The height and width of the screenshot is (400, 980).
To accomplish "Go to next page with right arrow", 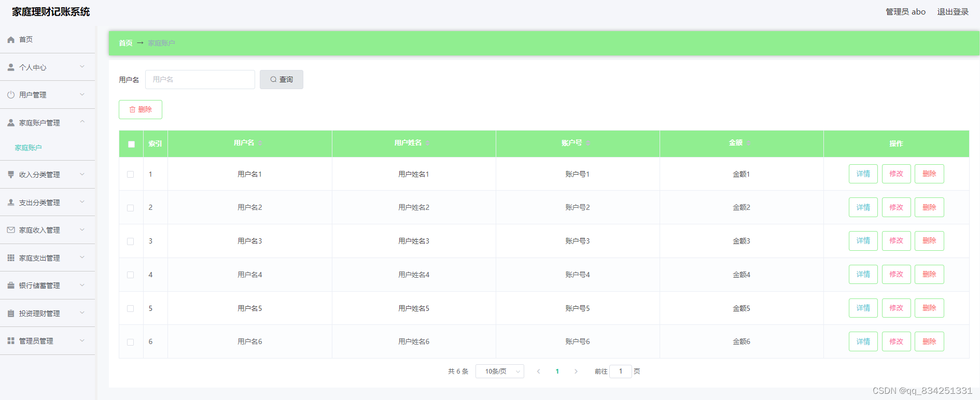I will (576, 372).
